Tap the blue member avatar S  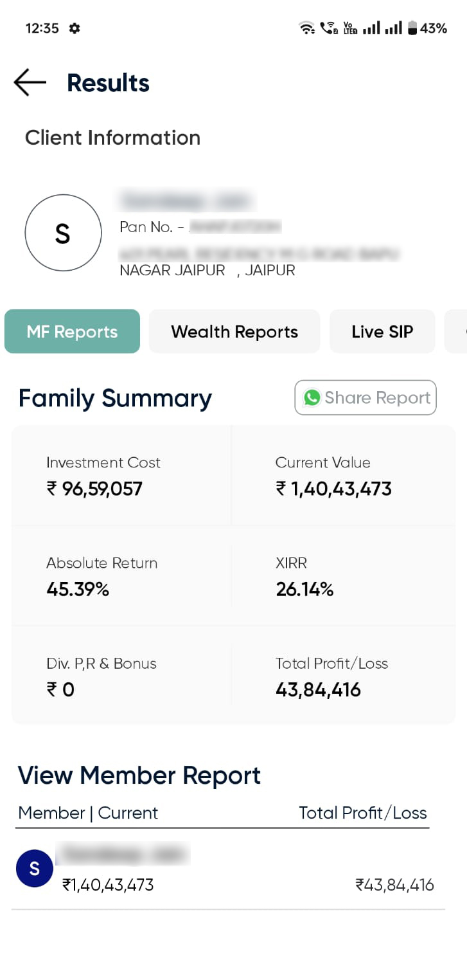pyautogui.click(x=35, y=869)
